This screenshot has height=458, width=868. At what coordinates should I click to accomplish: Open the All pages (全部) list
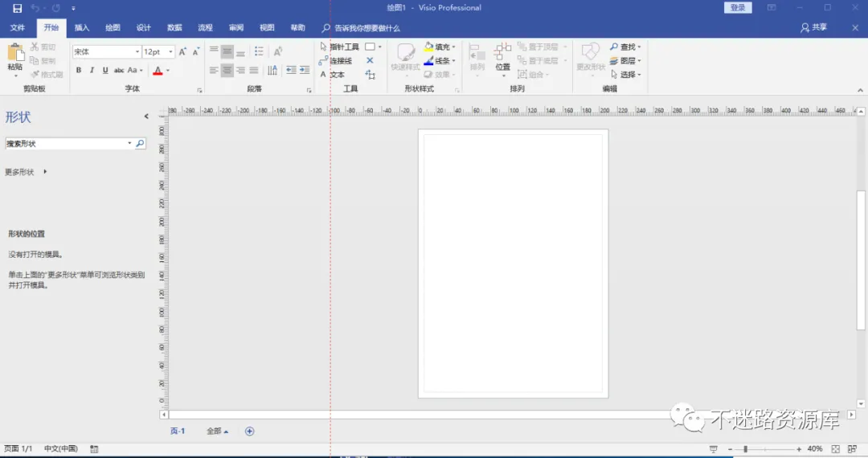(x=217, y=431)
